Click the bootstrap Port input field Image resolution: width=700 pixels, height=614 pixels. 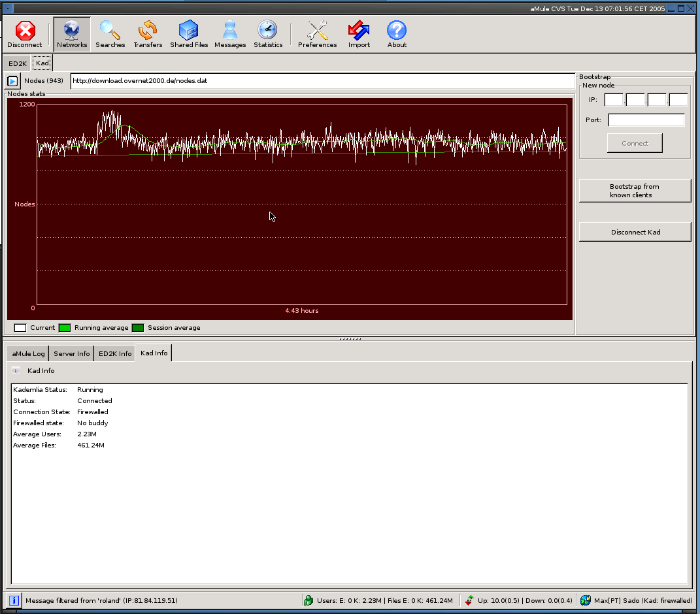646,120
